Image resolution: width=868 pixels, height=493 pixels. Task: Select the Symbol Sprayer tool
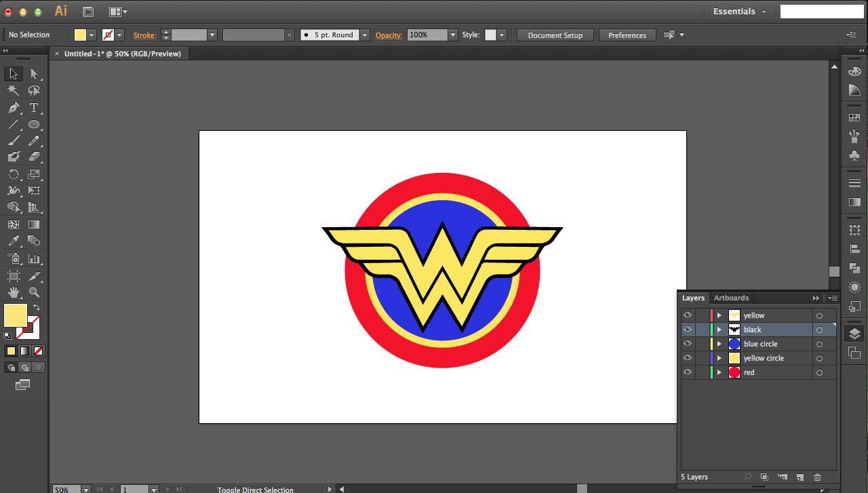click(14, 258)
